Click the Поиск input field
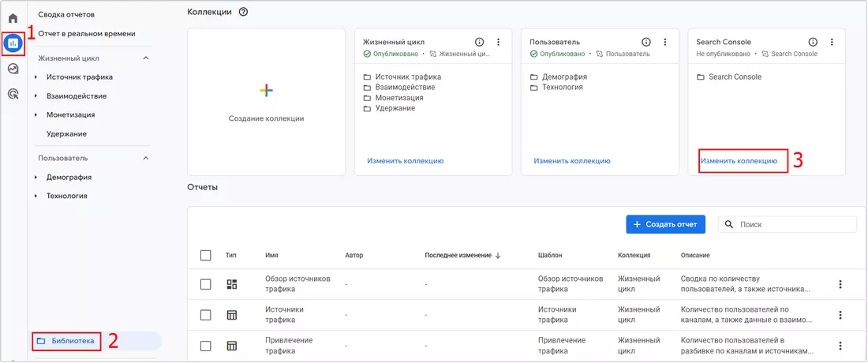Image resolution: width=868 pixels, height=363 pixels. (x=788, y=225)
